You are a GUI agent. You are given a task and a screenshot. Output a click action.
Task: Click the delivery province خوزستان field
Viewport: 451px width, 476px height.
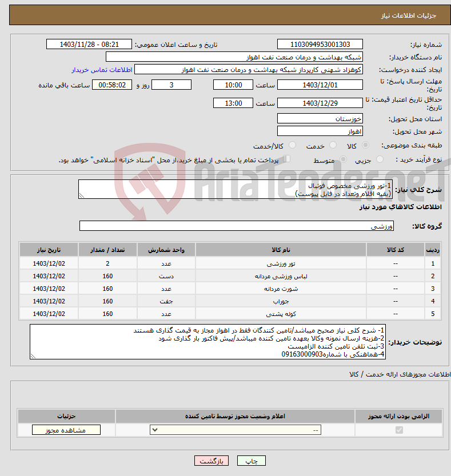pyautogui.click(x=320, y=119)
